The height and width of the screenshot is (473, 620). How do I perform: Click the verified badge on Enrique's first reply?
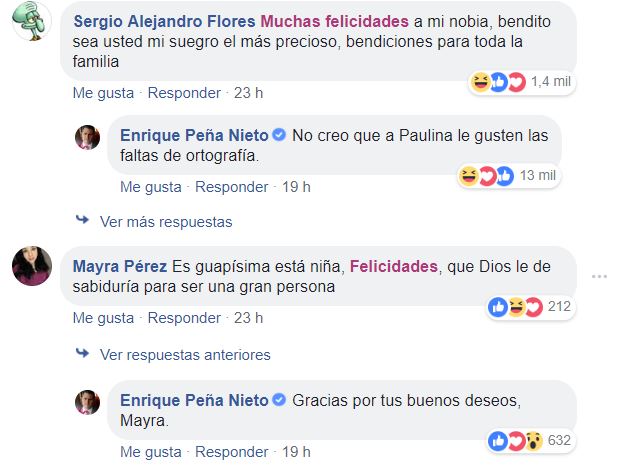click(281, 134)
